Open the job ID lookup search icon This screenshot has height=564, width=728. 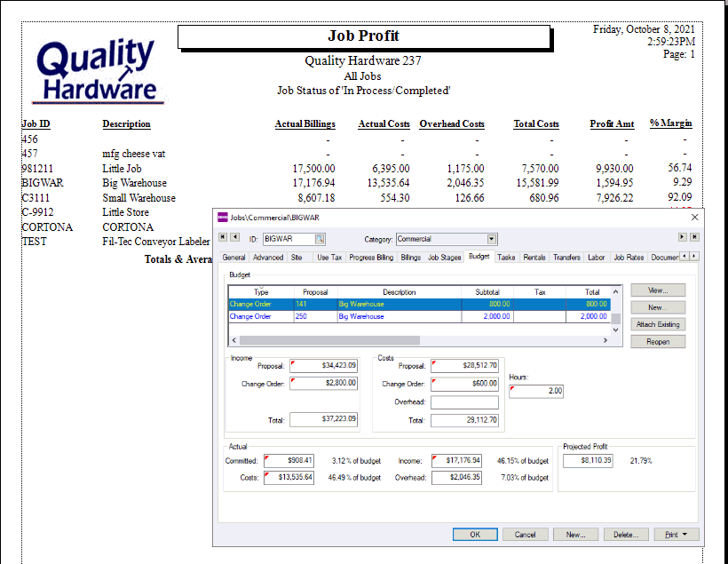320,239
